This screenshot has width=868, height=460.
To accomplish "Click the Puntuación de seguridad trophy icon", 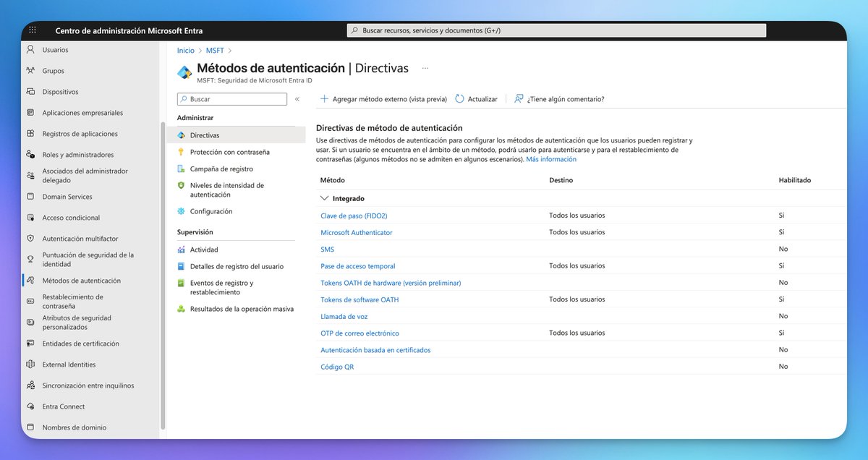I will click(x=30, y=259).
